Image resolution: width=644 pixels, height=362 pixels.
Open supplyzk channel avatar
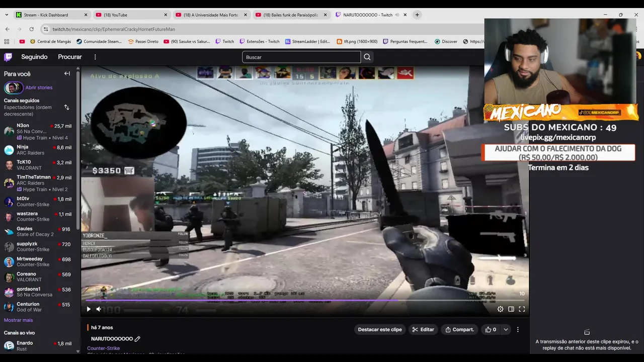[9, 247]
